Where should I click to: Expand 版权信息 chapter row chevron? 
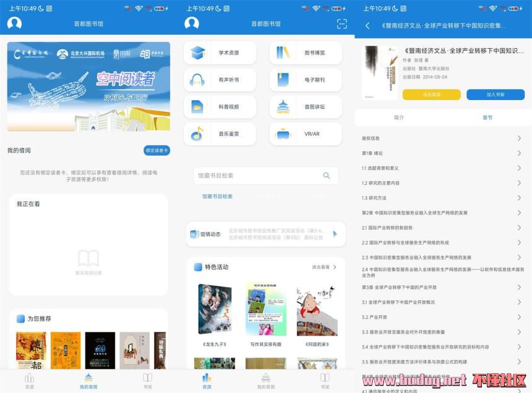pos(519,138)
